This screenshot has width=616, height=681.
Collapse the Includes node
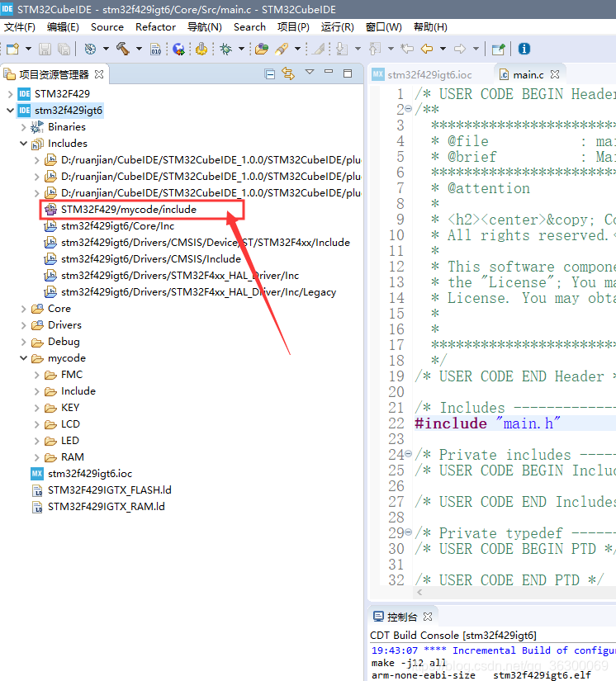point(23,144)
